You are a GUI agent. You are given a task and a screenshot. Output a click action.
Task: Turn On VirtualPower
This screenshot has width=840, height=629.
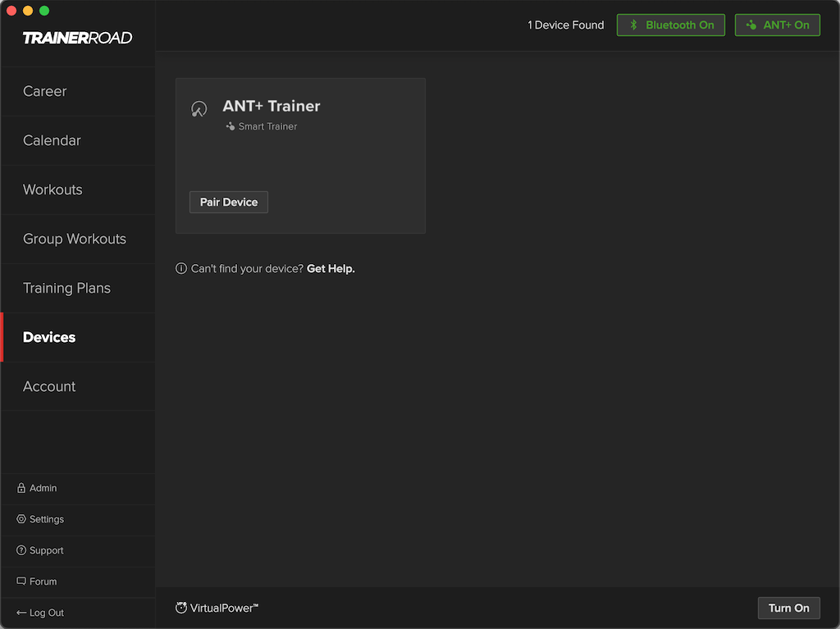click(x=788, y=608)
